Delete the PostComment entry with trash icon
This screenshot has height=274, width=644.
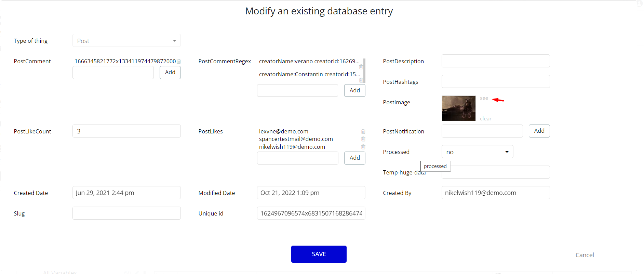tap(179, 62)
